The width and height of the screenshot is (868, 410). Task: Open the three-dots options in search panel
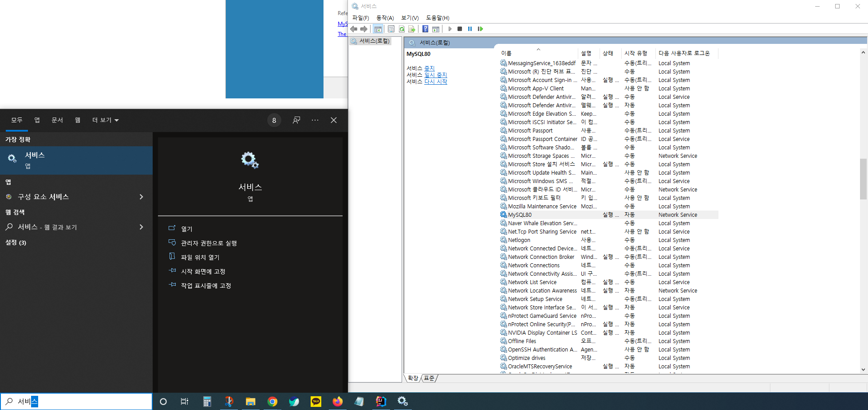tap(315, 120)
